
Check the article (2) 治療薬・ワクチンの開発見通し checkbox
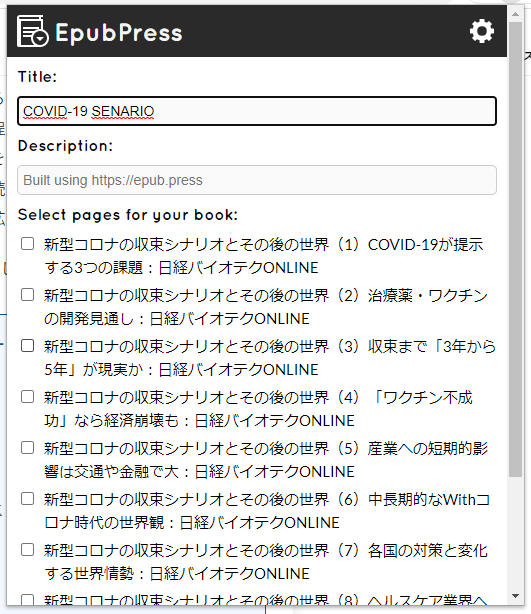click(x=27, y=294)
